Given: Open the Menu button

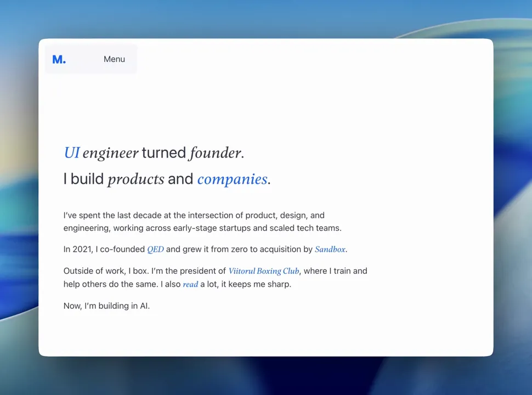Looking at the screenshot, I should 114,59.
